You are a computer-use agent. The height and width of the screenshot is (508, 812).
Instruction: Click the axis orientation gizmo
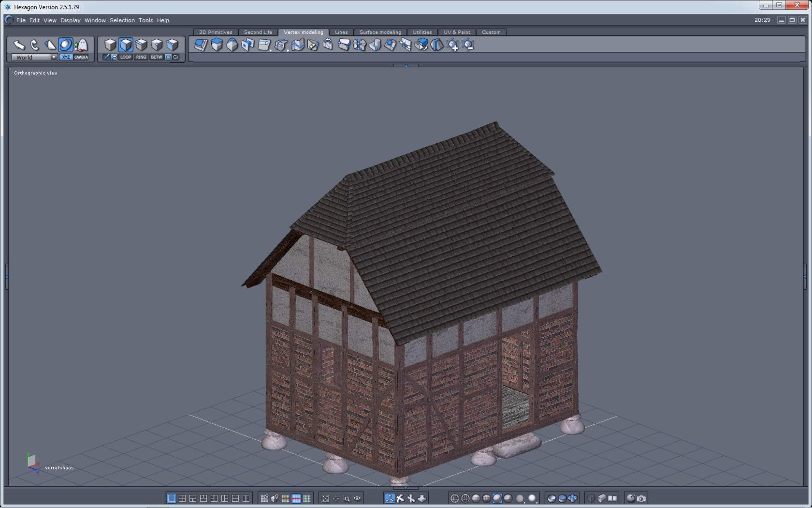[x=33, y=463]
